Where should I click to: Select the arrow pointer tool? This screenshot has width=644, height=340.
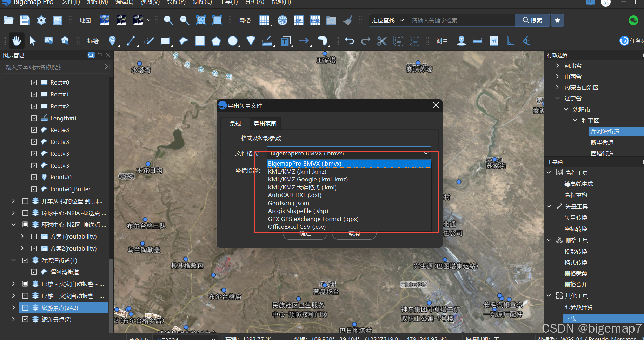pos(33,41)
